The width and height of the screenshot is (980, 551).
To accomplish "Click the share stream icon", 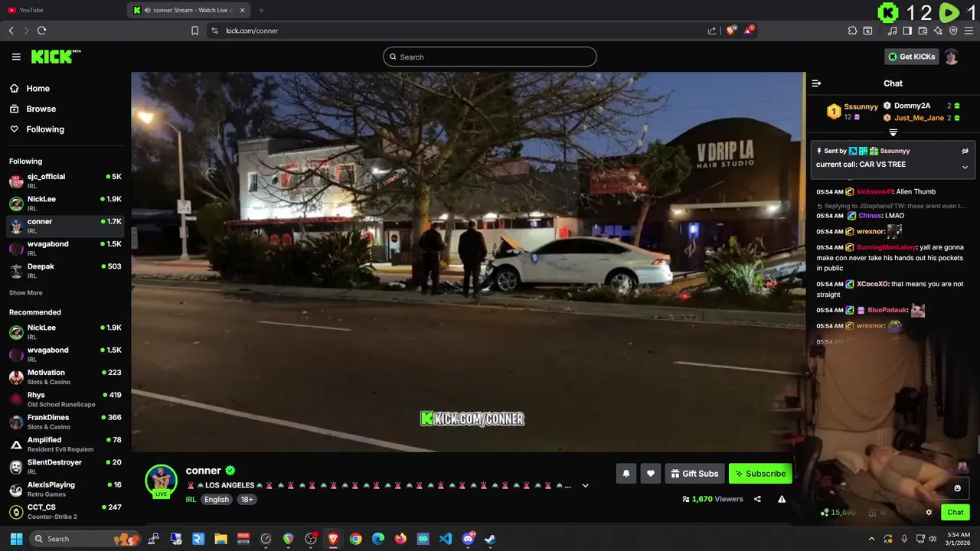I will (x=757, y=499).
